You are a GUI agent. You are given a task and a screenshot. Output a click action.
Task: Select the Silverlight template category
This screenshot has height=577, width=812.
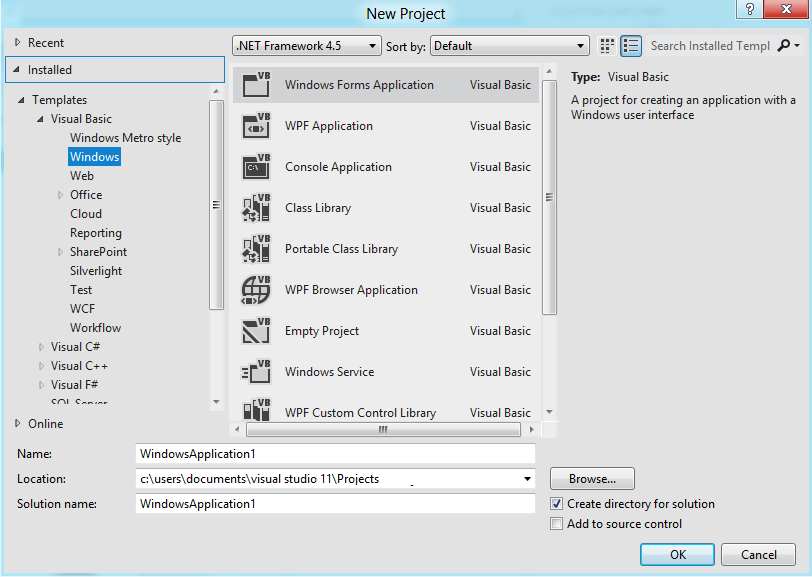pyautogui.click(x=96, y=271)
